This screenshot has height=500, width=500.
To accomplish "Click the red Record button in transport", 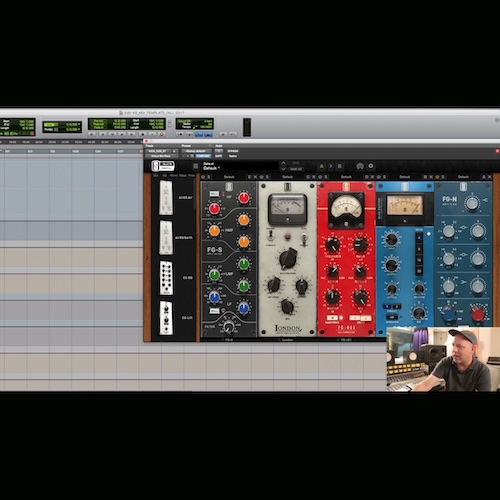I will (x=162, y=134).
